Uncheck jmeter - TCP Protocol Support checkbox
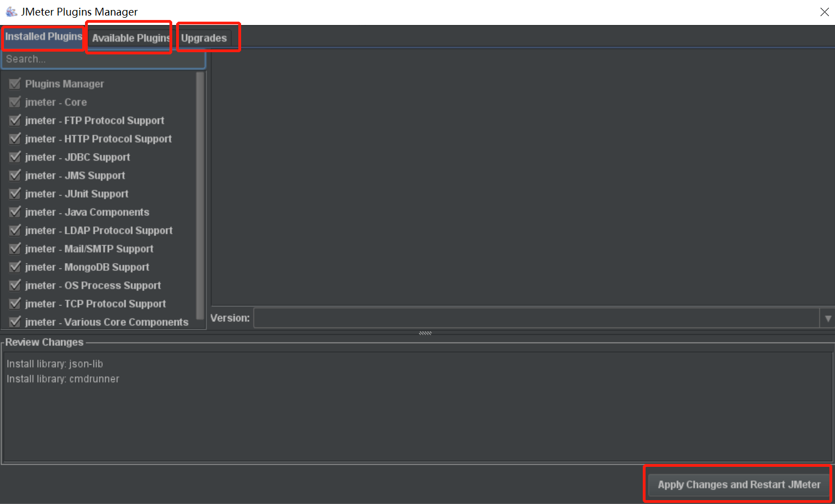 tap(15, 304)
